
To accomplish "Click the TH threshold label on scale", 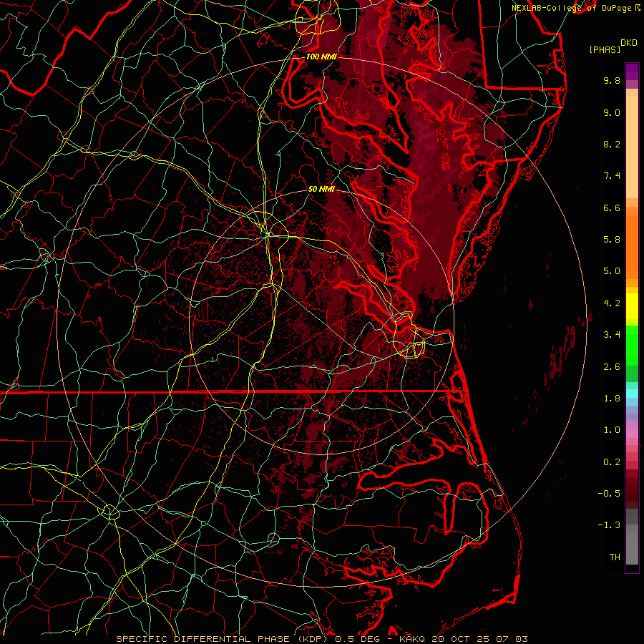I will click(x=615, y=557).
